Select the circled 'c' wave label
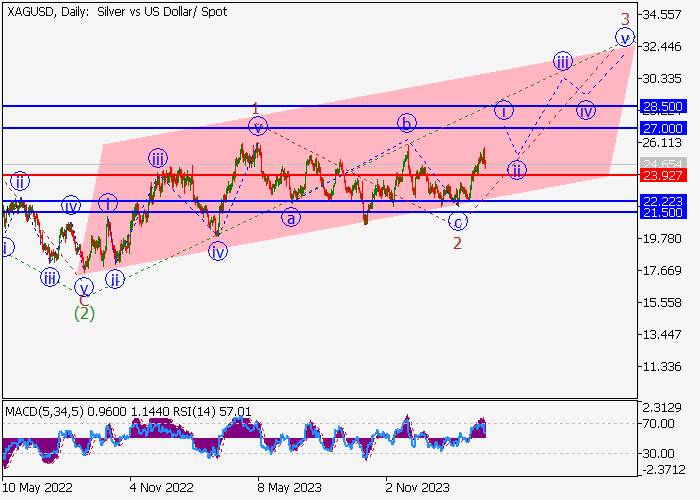Viewport: 700px width, 500px height. click(458, 221)
